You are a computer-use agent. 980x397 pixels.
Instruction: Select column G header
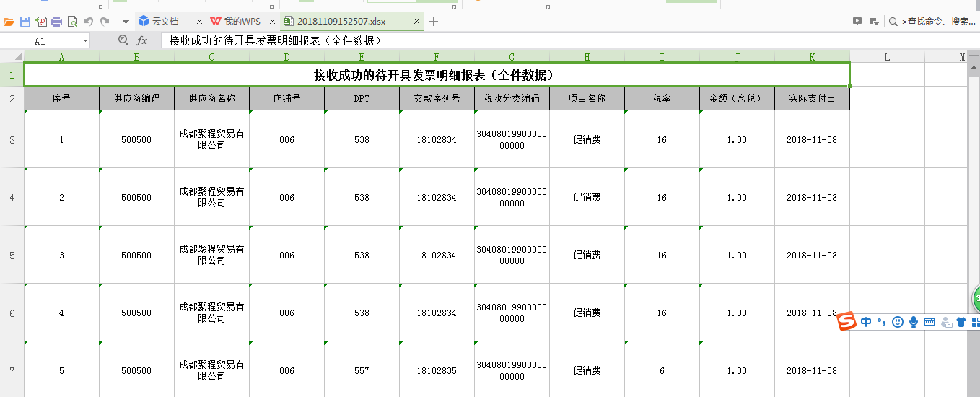512,56
